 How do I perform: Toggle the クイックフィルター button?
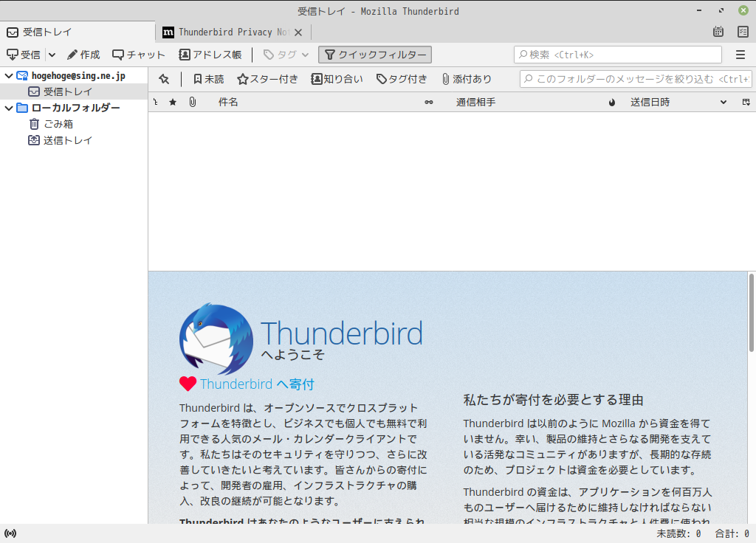[x=375, y=55]
